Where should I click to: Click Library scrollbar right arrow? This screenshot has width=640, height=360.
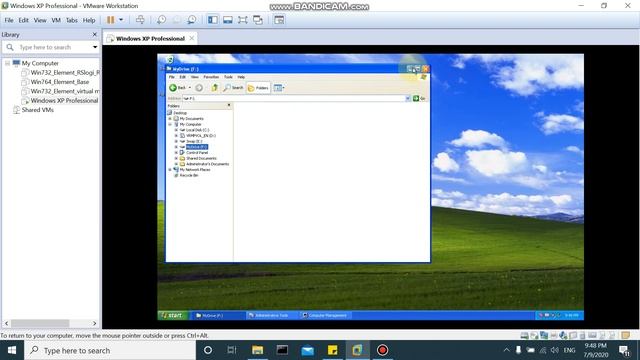95,323
